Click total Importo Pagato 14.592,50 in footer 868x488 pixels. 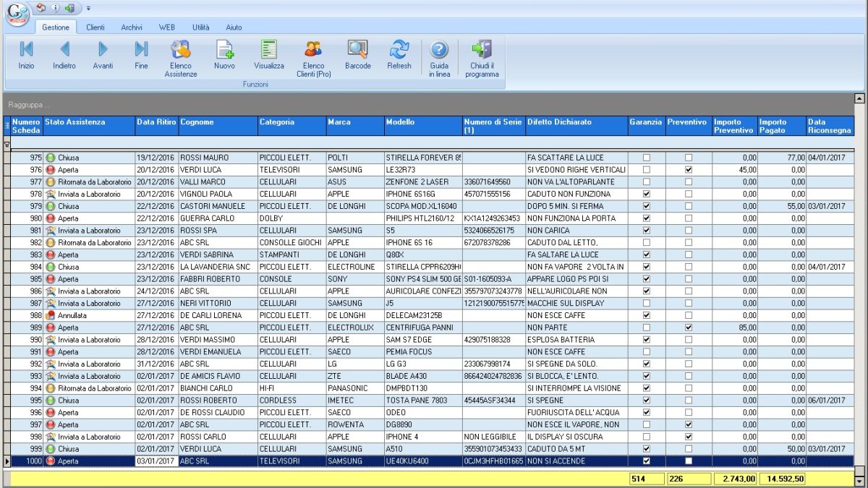coord(782,479)
